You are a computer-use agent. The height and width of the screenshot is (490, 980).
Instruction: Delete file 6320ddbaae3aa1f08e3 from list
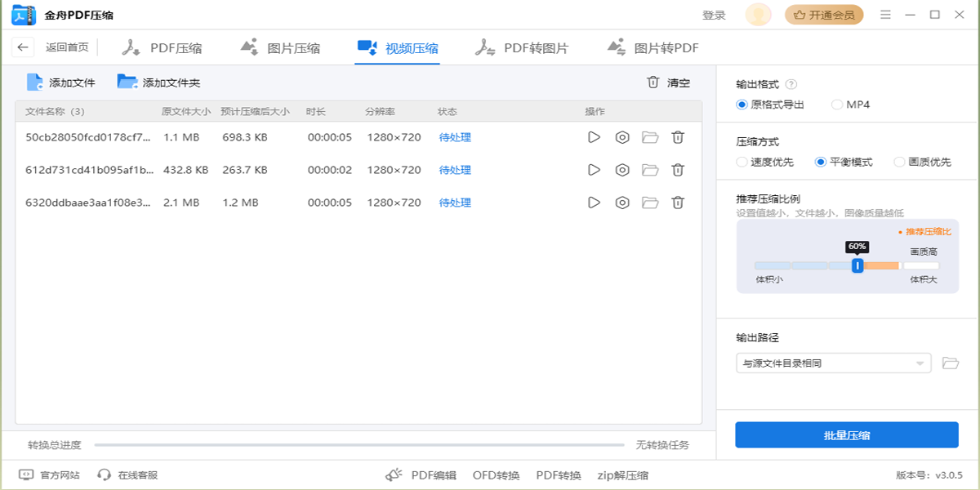[678, 203]
